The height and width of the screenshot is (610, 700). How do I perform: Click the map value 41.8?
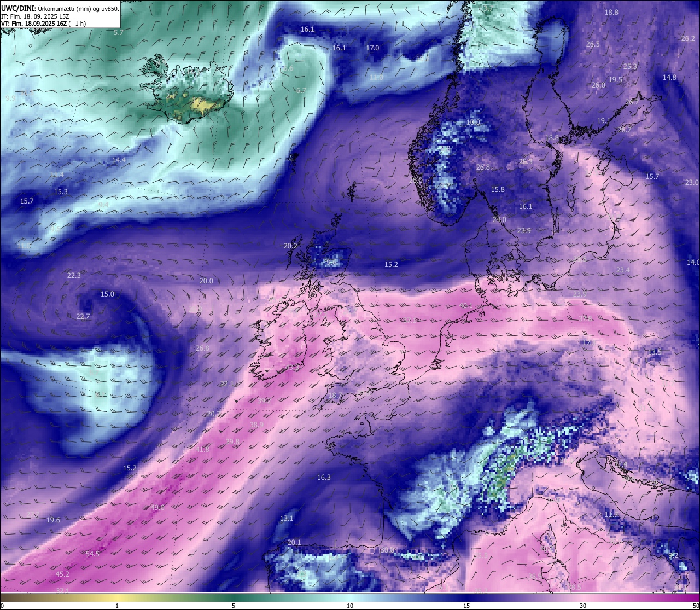[x=202, y=450]
